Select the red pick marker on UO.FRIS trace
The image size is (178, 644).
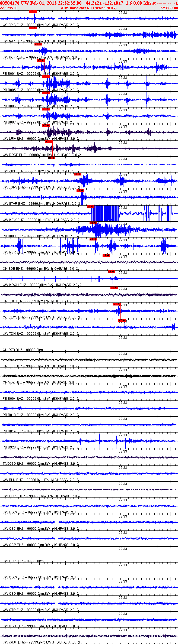33,12
